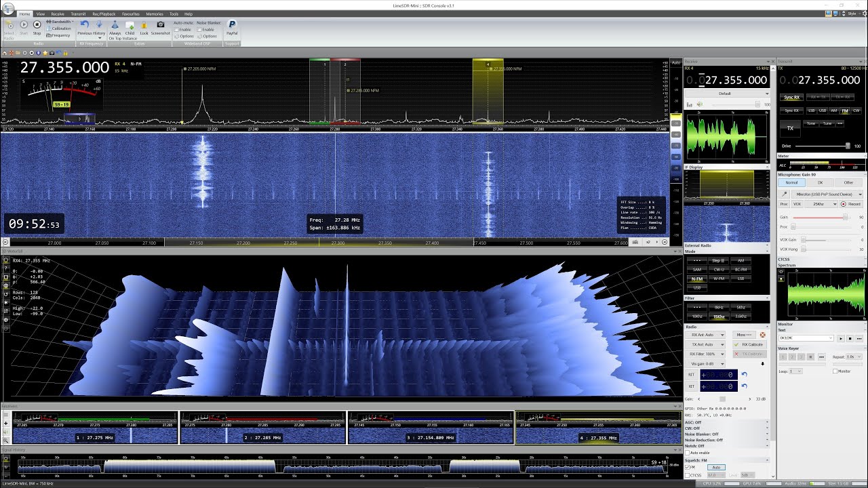
Task: Enable Auto-mute checkbox
Action: pyautogui.click(x=176, y=30)
